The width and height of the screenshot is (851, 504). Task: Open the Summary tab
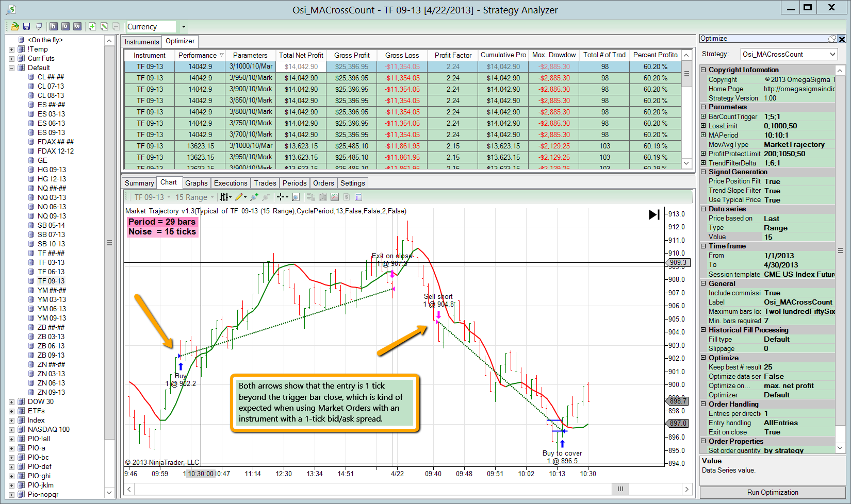[x=139, y=183]
